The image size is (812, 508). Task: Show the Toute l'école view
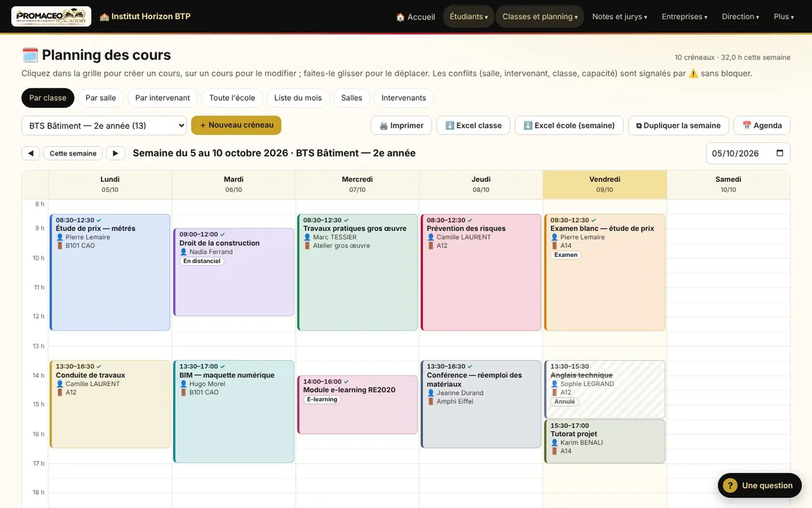pos(232,98)
